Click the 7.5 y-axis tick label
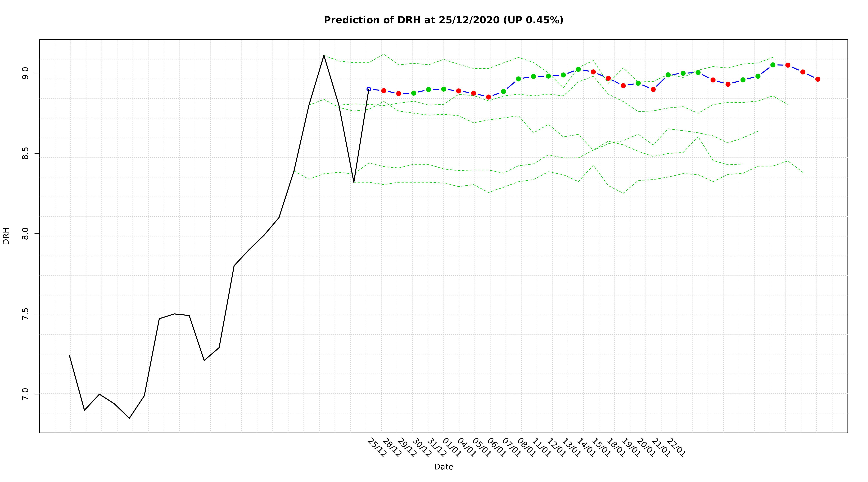This screenshot has width=868, height=482. [25, 314]
